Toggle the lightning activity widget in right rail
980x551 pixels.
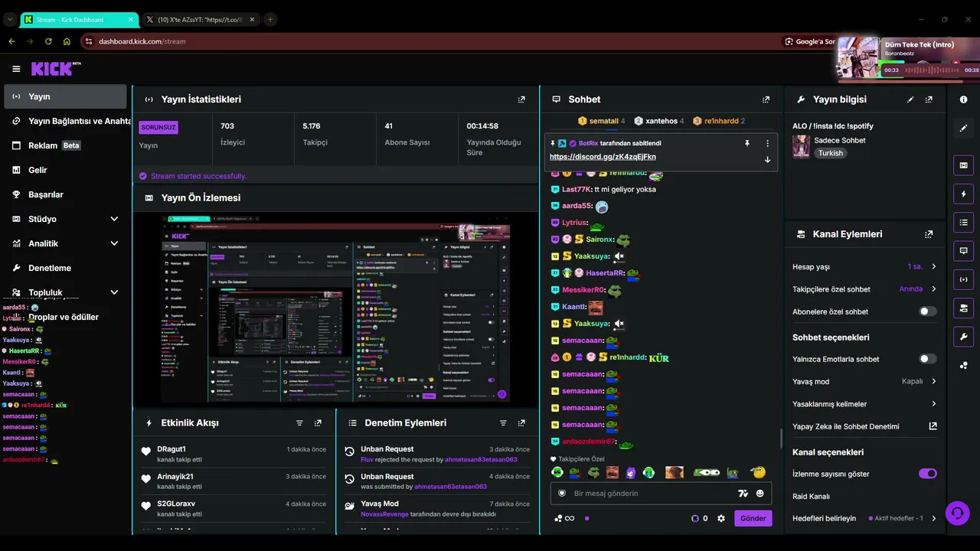click(963, 194)
